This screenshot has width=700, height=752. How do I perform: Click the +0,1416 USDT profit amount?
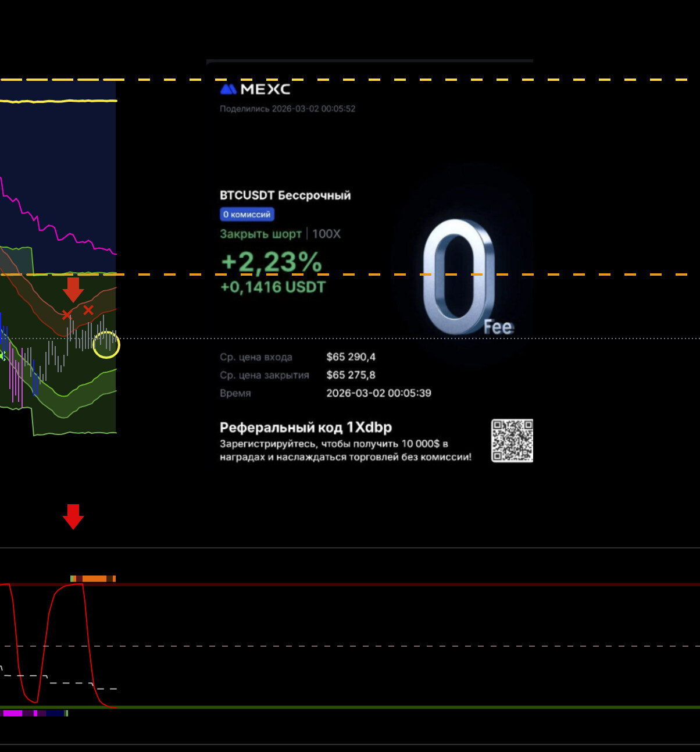click(273, 287)
